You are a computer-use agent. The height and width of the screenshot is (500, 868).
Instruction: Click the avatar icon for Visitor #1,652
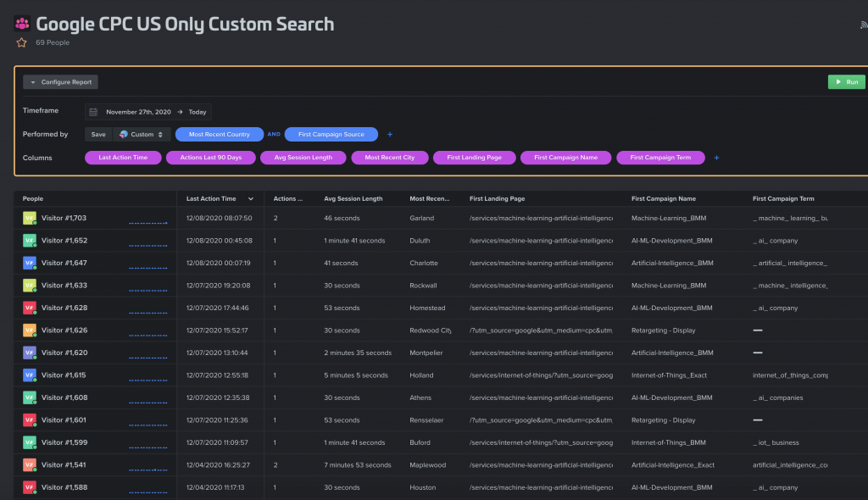pyautogui.click(x=30, y=241)
